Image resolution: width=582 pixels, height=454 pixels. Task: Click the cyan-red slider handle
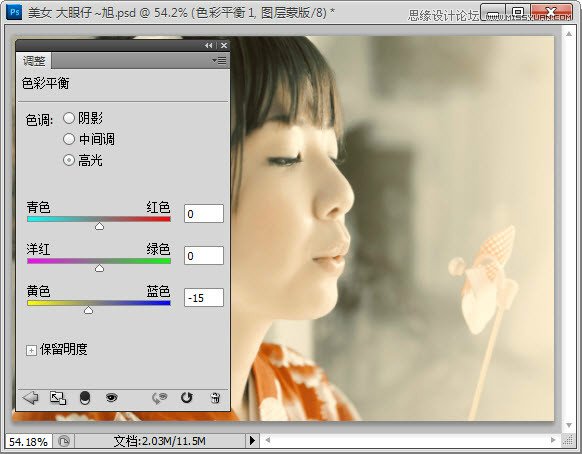click(99, 226)
